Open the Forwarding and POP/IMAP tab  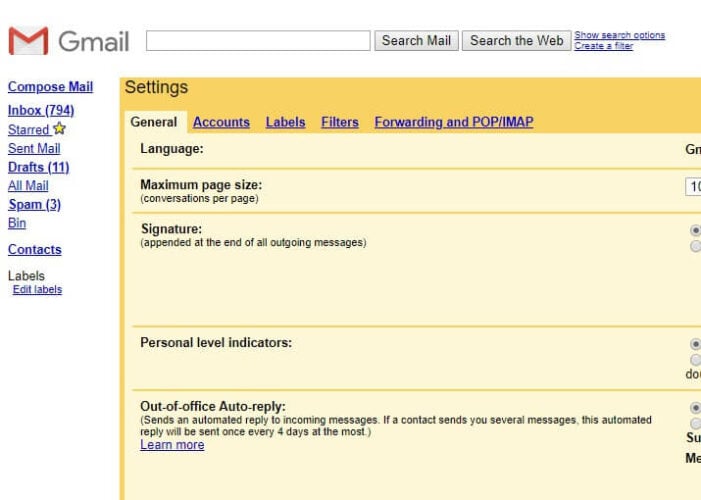454,122
